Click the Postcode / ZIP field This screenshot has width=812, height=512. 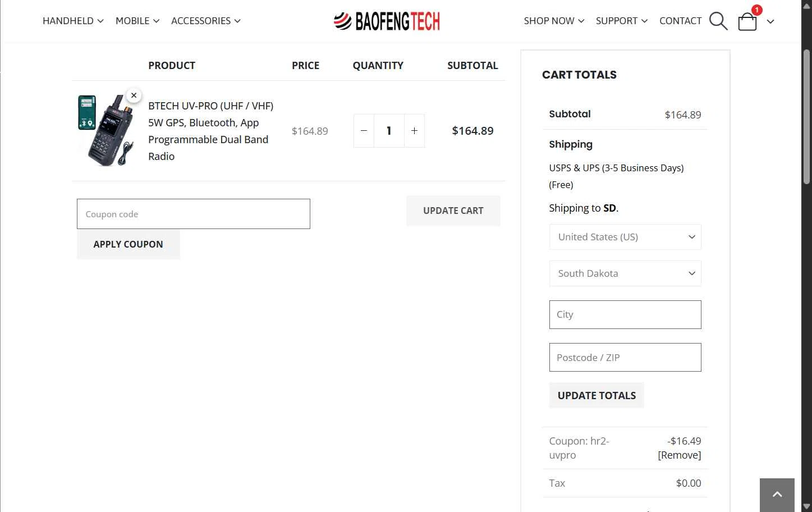(x=625, y=358)
